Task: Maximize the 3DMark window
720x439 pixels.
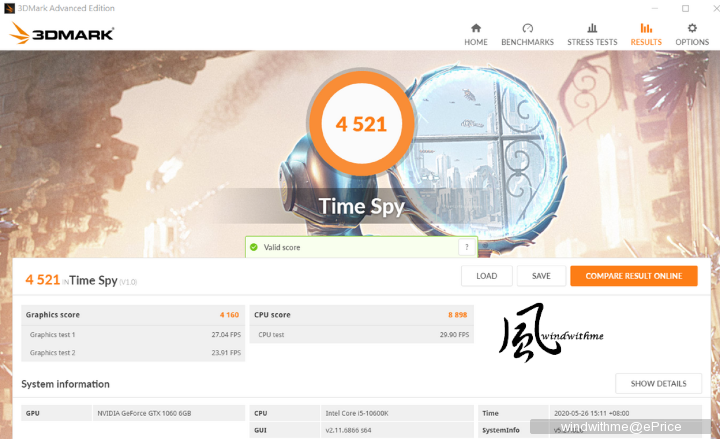Action: [x=686, y=8]
